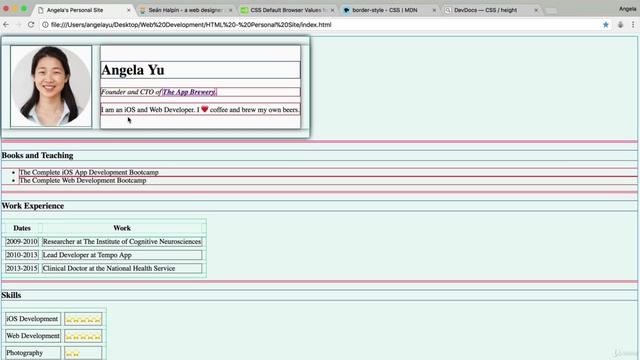The image size is (640, 360).
Task: Click the 2009-2010 date cell
Action: pos(22,242)
